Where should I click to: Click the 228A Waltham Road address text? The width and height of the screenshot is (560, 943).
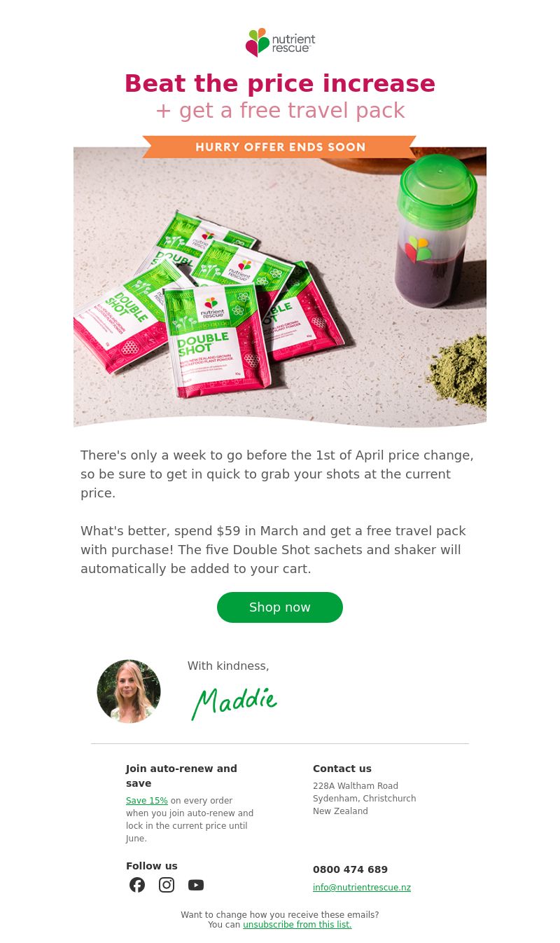356,786
